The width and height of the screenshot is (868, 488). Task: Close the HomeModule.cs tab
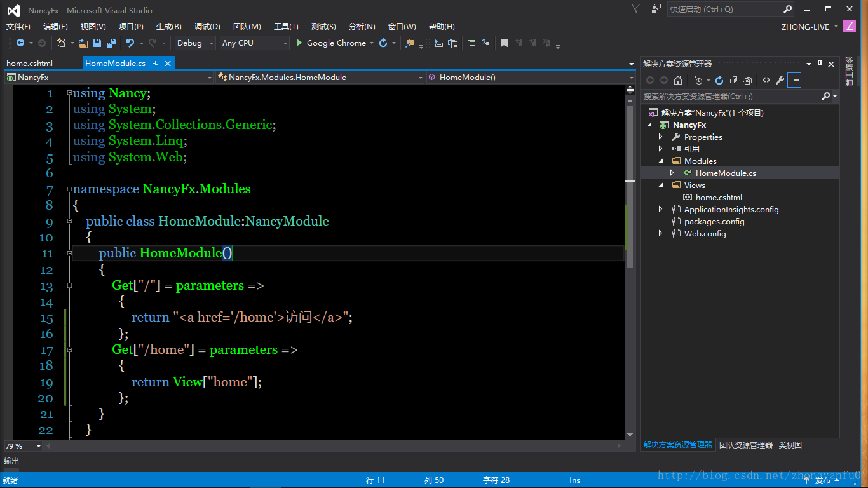click(x=168, y=64)
